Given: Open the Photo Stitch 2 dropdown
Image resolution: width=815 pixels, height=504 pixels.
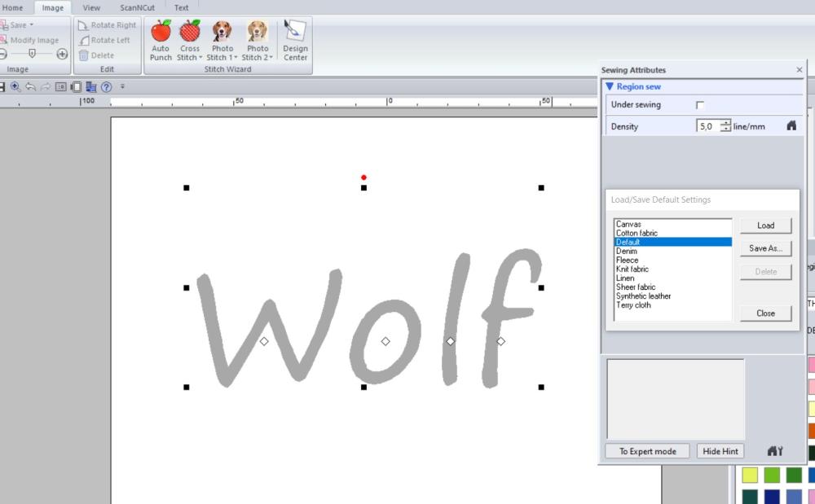Looking at the screenshot, I should [257, 57].
